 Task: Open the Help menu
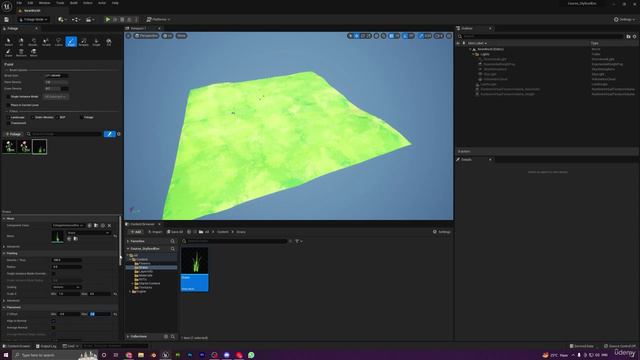point(115,3)
